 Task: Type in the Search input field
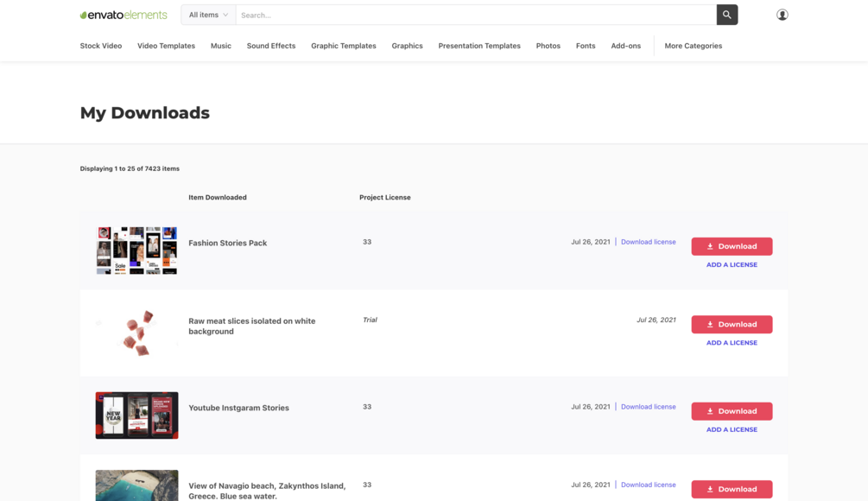click(x=475, y=15)
